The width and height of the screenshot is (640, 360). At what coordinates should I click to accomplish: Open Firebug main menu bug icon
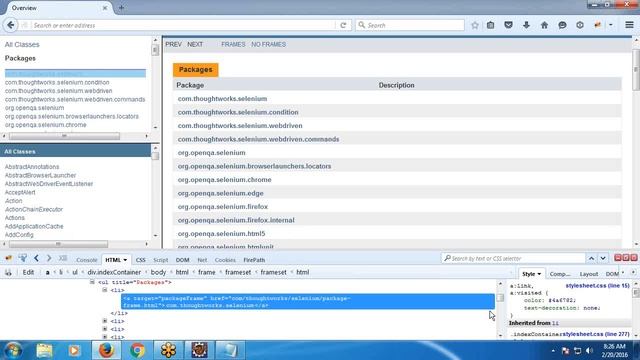(9, 258)
